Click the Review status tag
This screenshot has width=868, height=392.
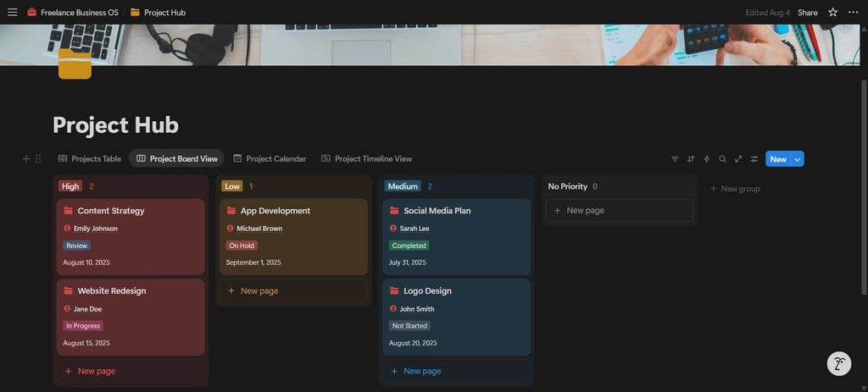[x=77, y=246]
